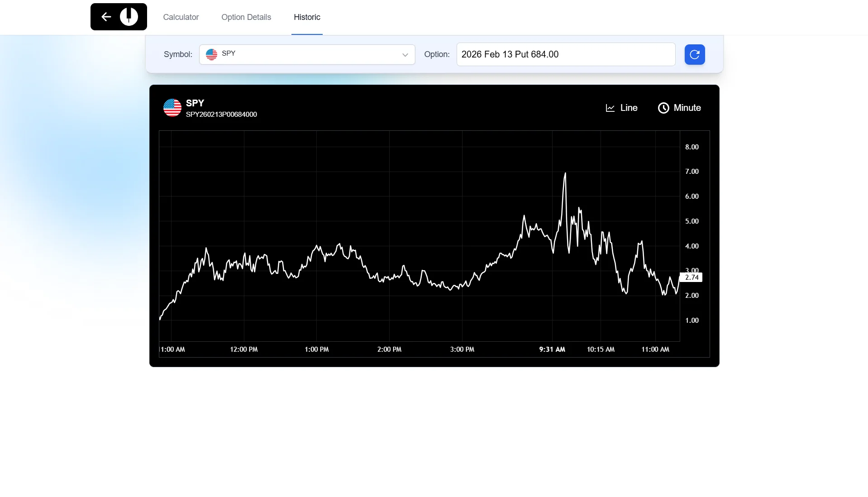This screenshot has width=868, height=497.
Task: Click the 5.00 price axis label
Action: click(692, 221)
